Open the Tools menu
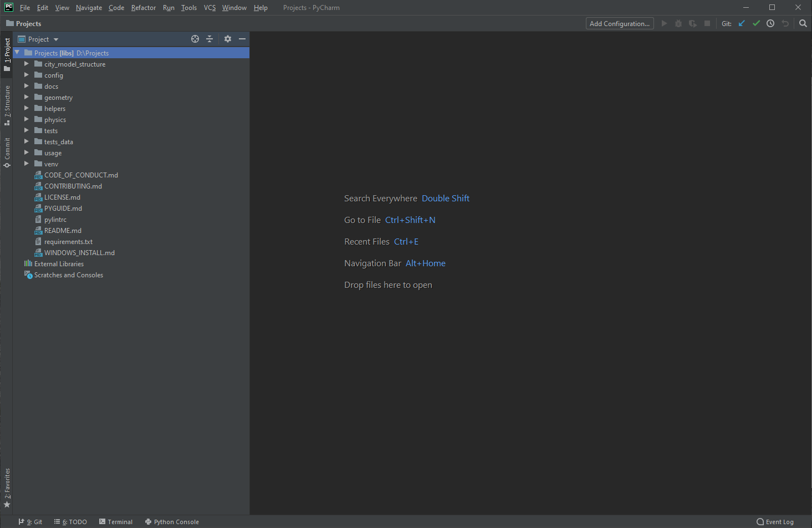 (189, 8)
